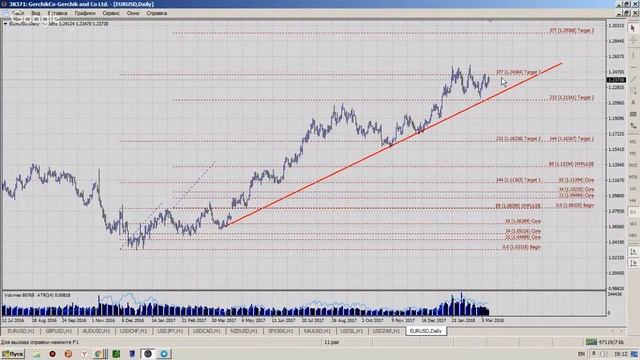Switch chart to M1 timeframe

coord(633,142)
